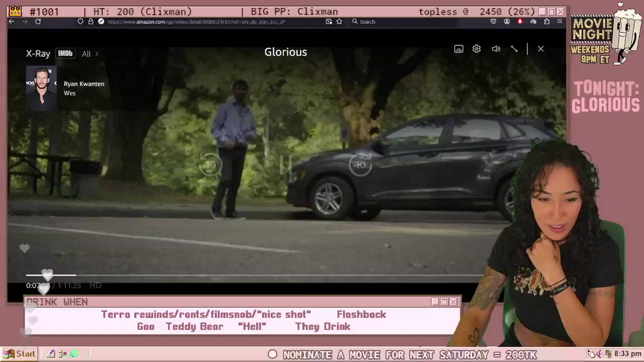Open the extensions puzzle icon
This screenshot has width=644, height=362.
pyautogui.click(x=547, y=21)
